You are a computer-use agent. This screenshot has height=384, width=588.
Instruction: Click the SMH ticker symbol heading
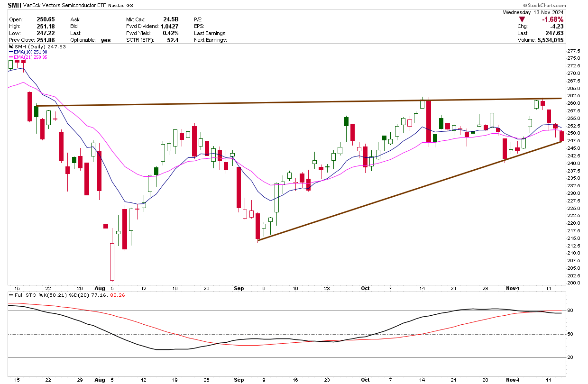point(14,5)
